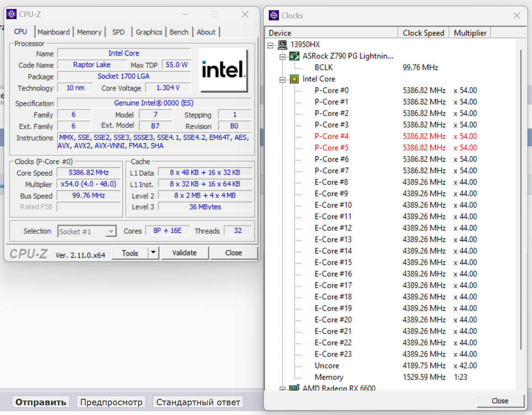Click the Clock Speed column header
This screenshot has width=532, height=415.
pos(424,33)
